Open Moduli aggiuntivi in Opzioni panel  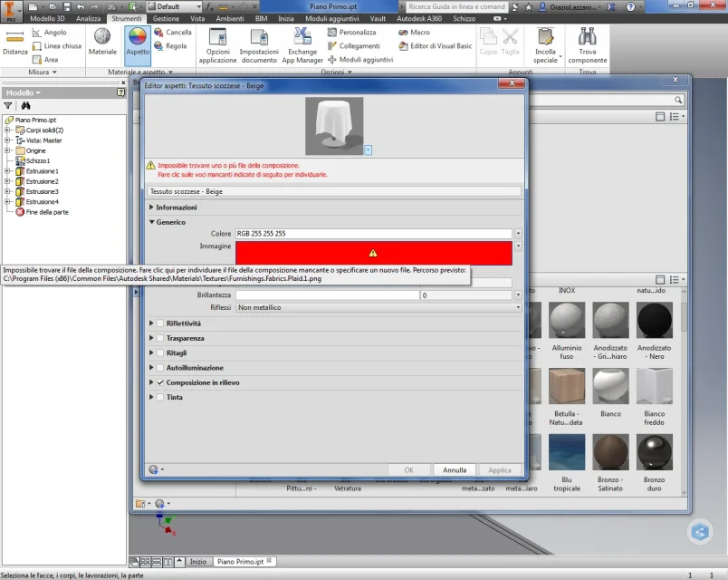click(x=360, y=60)
